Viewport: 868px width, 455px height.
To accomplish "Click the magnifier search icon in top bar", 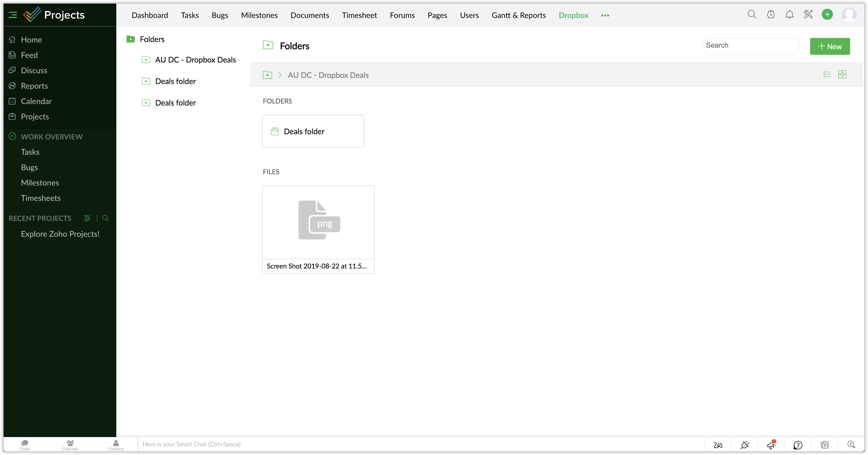I will click(752, 15).
